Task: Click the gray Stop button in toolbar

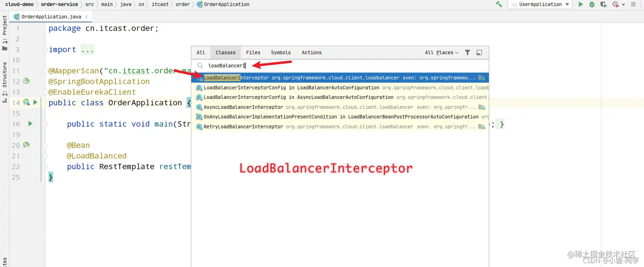Action: coord(633,4)
